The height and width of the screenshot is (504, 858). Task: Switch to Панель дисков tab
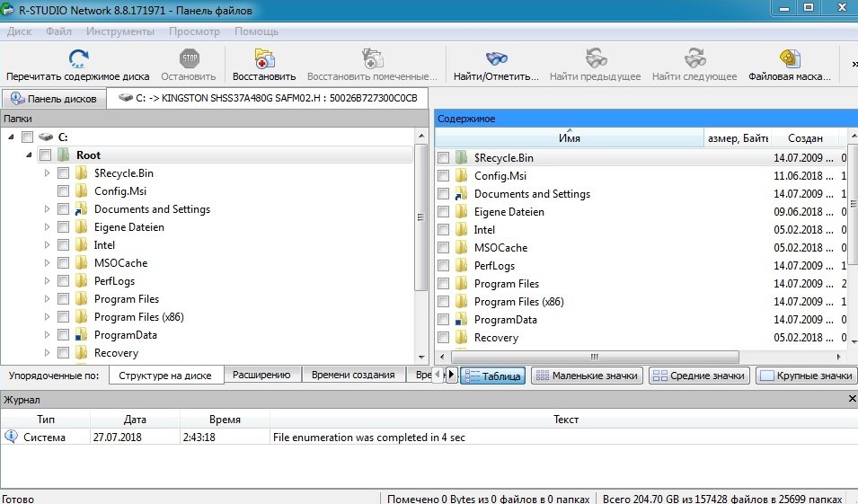pyautogui.click(x=54, y=99)
